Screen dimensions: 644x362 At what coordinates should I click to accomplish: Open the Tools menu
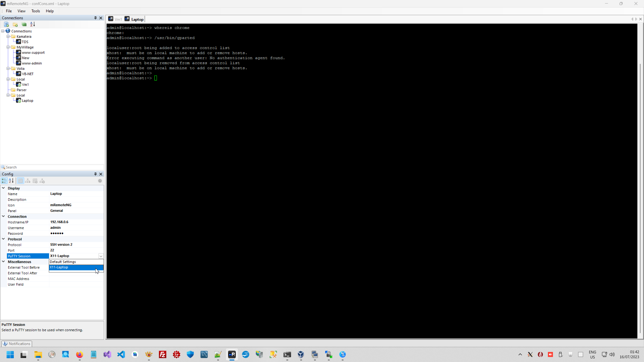(35, 11)
